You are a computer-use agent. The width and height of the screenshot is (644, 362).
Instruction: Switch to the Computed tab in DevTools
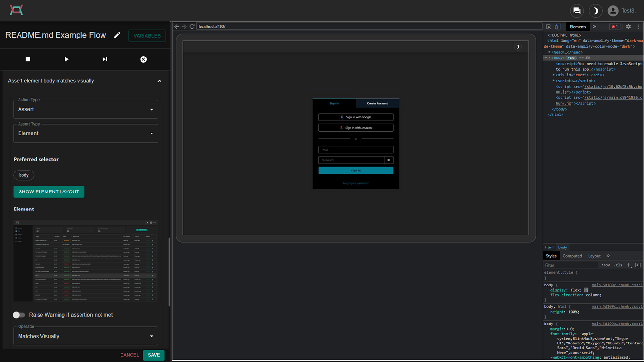(572, 256)
